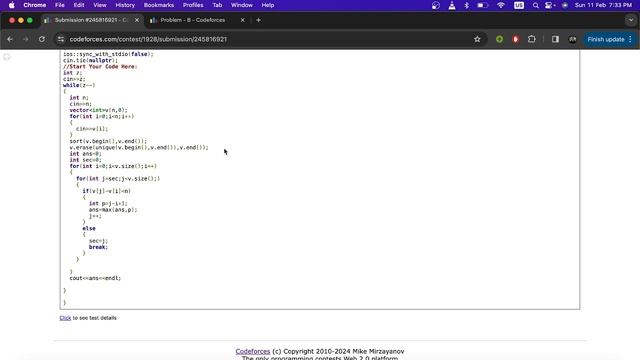The image size is (640, 360).
Task: Open the File menu
Action: point(60,5)
